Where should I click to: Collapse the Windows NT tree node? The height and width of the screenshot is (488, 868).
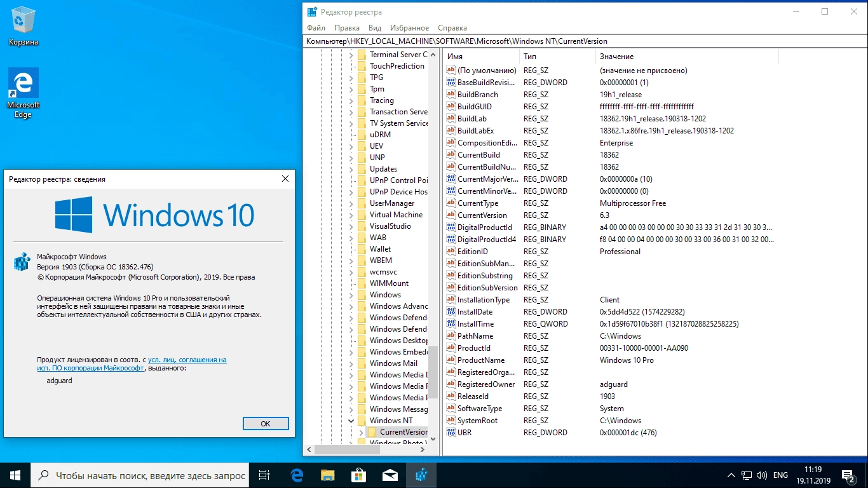pyautogui.click(x=351, y=420)
